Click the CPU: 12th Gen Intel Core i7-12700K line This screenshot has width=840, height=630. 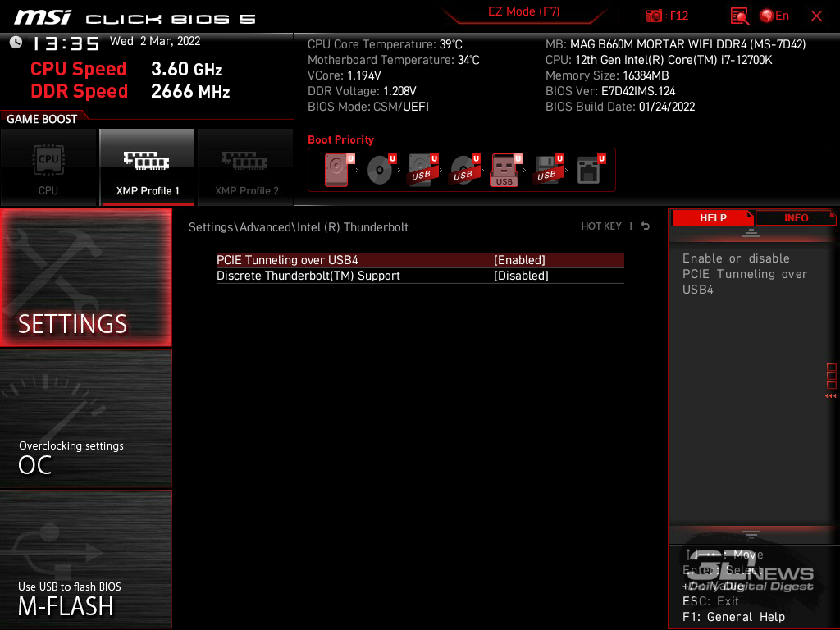point(659,60)
